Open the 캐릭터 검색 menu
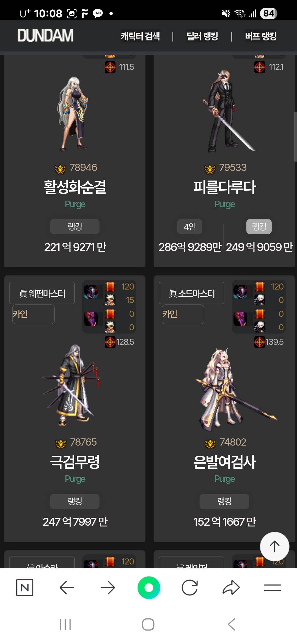The height and width of the screenshot is (644, 297). [140, 36]
